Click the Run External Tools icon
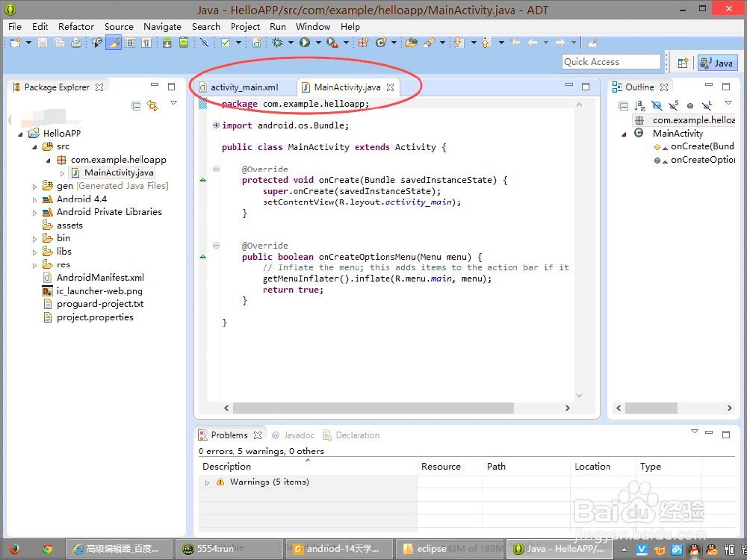 point(332,43)
